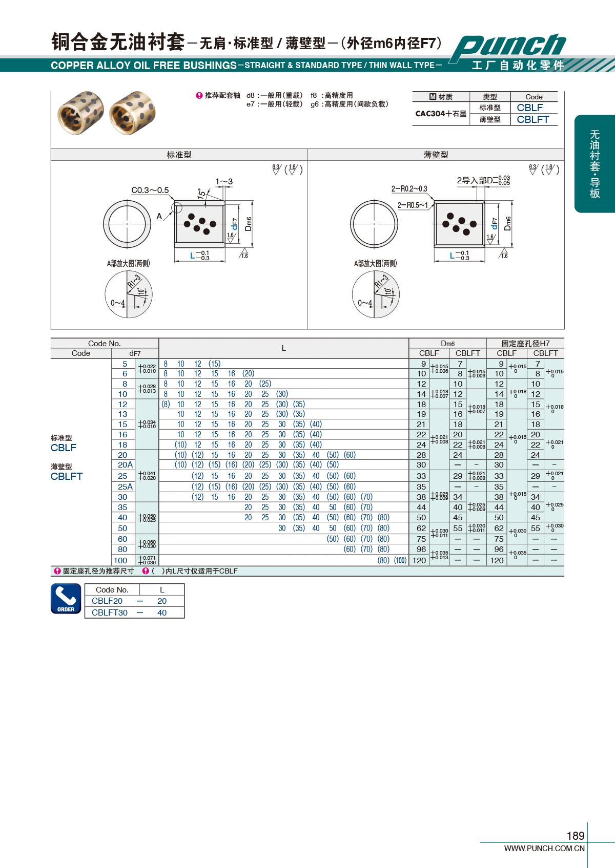Image resolution: width=615 pixels, height=868 pixels.
Task: Click the 铜合金无油衬套 page title
Action: pyautogui.click(x=118, y=42)
